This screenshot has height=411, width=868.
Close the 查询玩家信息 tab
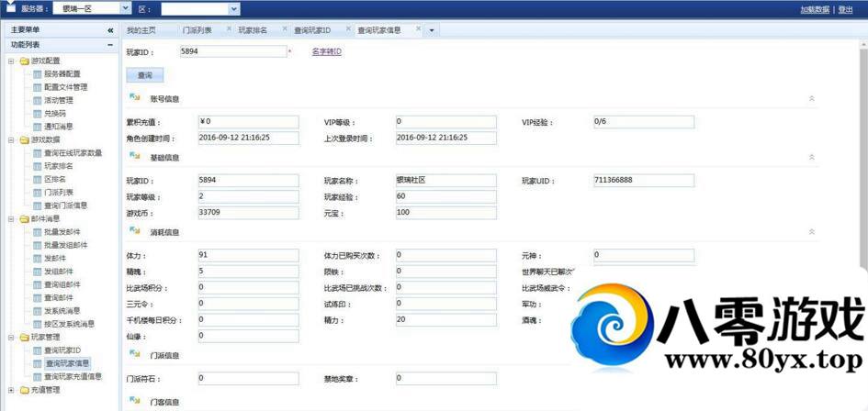tap(419, 28)
